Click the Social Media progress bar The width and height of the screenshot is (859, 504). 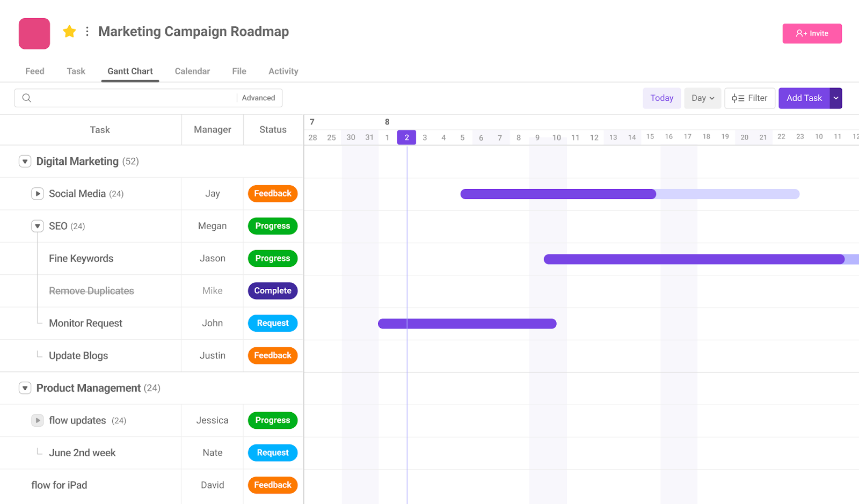click(630, 194)
